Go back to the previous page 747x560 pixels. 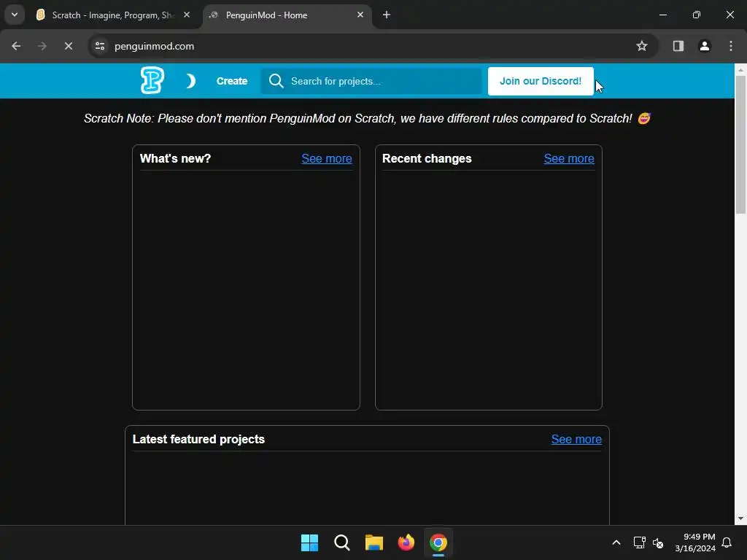(16, 46)
